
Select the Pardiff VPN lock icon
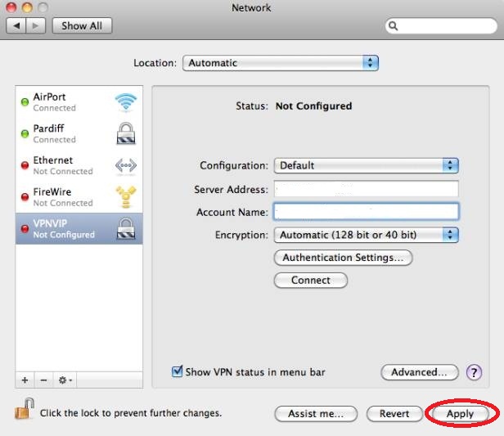125,134
